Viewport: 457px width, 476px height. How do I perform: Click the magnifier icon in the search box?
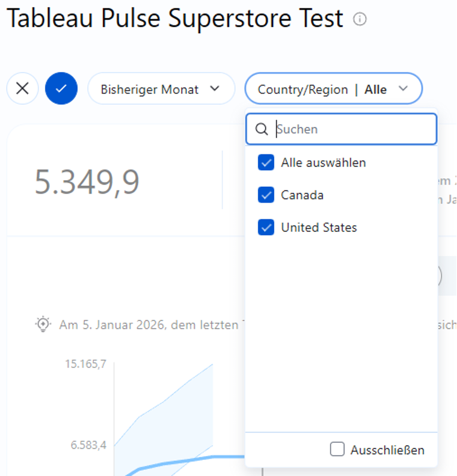point(262,129)
